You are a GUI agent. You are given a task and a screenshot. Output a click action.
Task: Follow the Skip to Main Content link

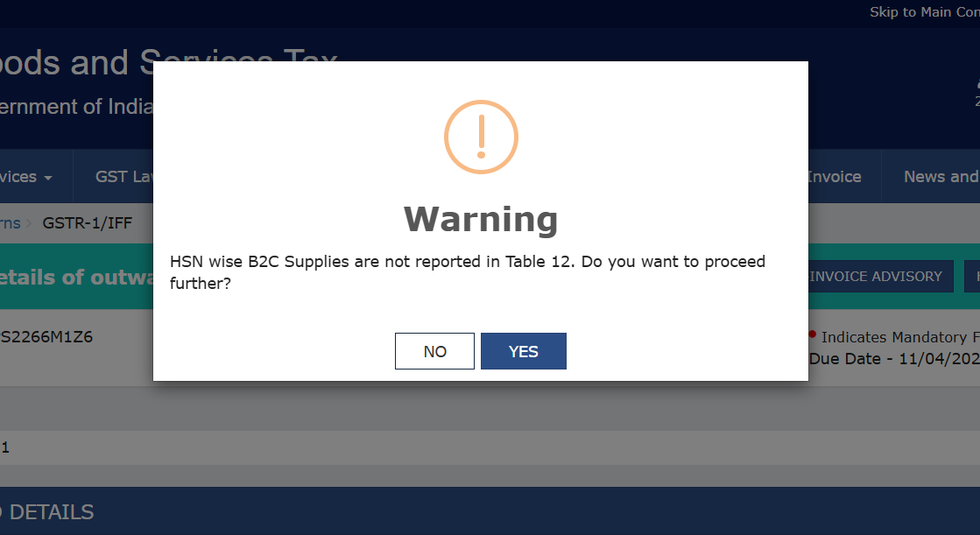coord(923,12)
